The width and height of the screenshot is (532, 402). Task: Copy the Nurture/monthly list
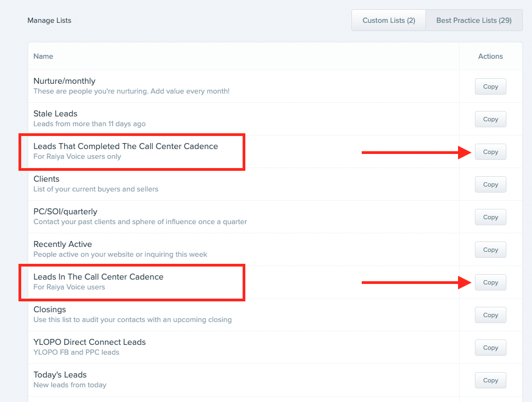click(490, 86)
